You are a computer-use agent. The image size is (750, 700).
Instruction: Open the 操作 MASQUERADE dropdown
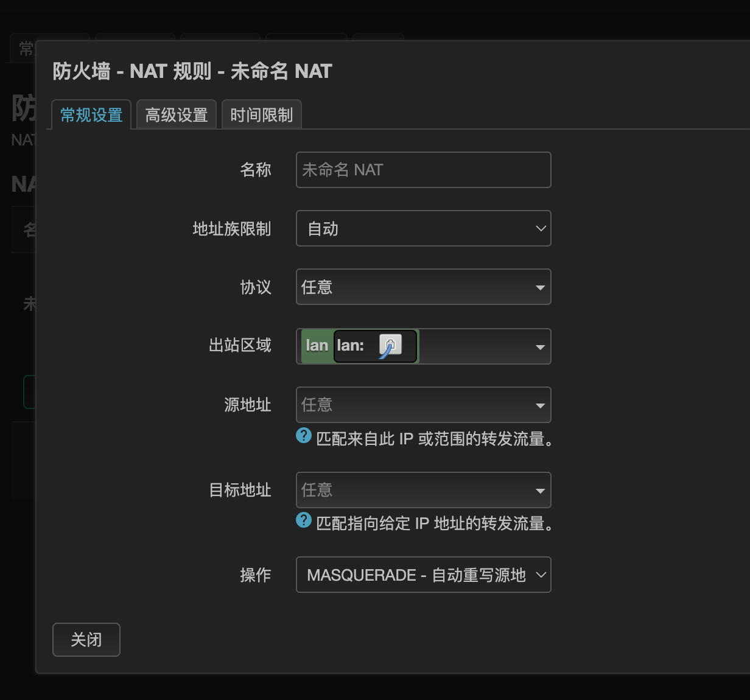pyautogui.click(x=423, y=575)
